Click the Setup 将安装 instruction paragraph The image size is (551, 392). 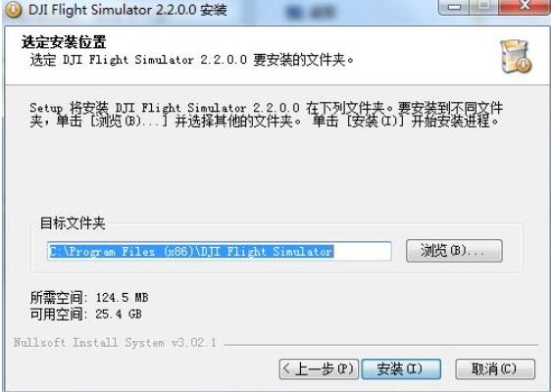coord(267,115)
